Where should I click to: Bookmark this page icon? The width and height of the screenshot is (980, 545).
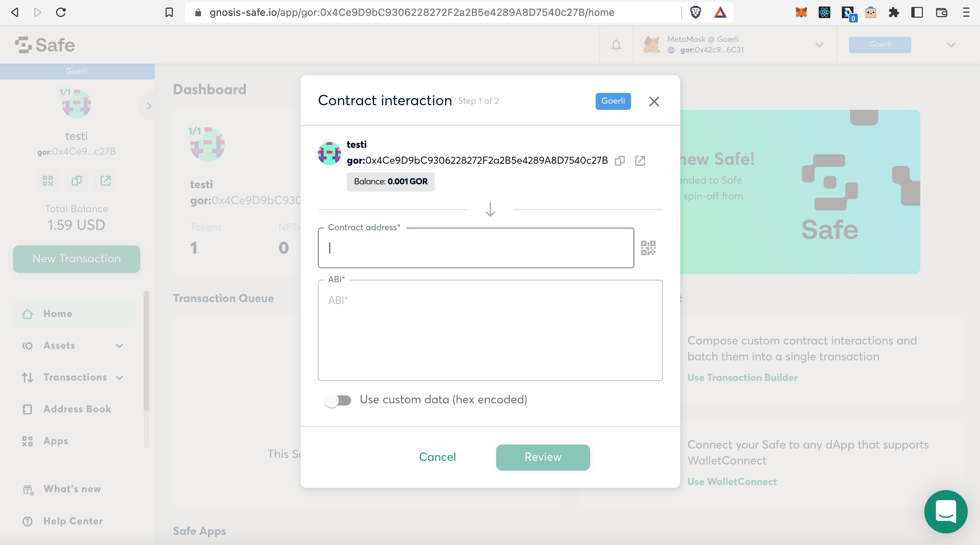169,13
